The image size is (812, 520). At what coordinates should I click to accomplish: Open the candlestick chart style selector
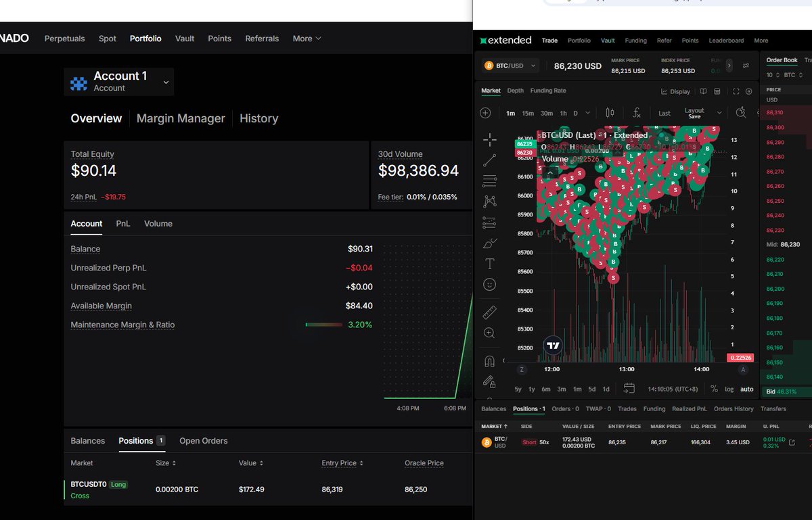610,113
